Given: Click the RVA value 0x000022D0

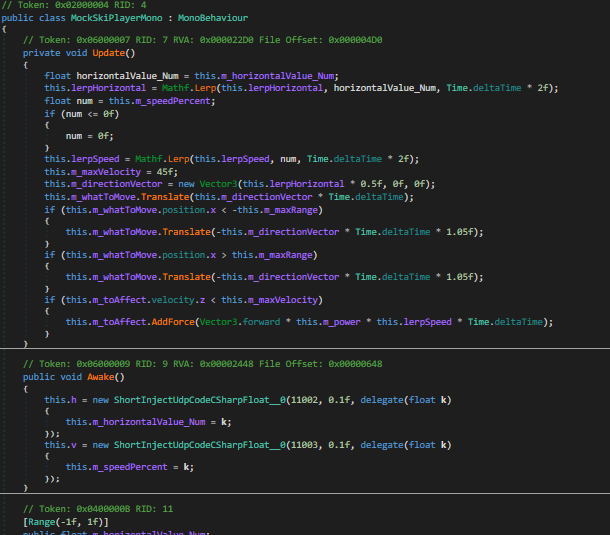Looking at the screenshot, I should 226,40.
